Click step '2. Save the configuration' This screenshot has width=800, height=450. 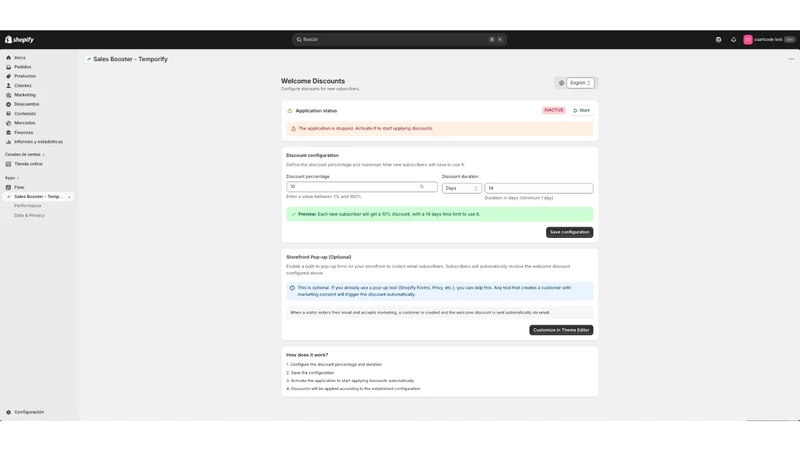pyautogui.click(x=310, y=373)
